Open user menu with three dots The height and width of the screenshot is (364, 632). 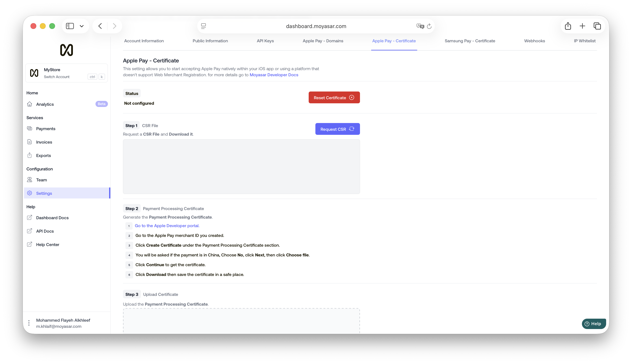[29, 323]
